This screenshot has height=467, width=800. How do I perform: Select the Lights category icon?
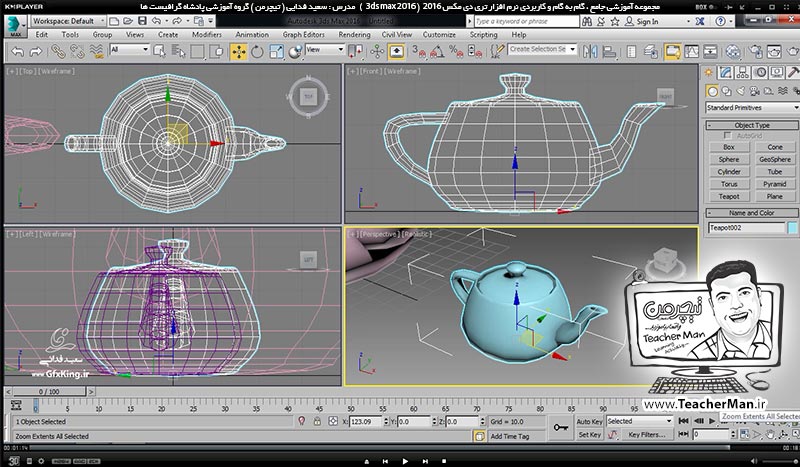[741, 91]
